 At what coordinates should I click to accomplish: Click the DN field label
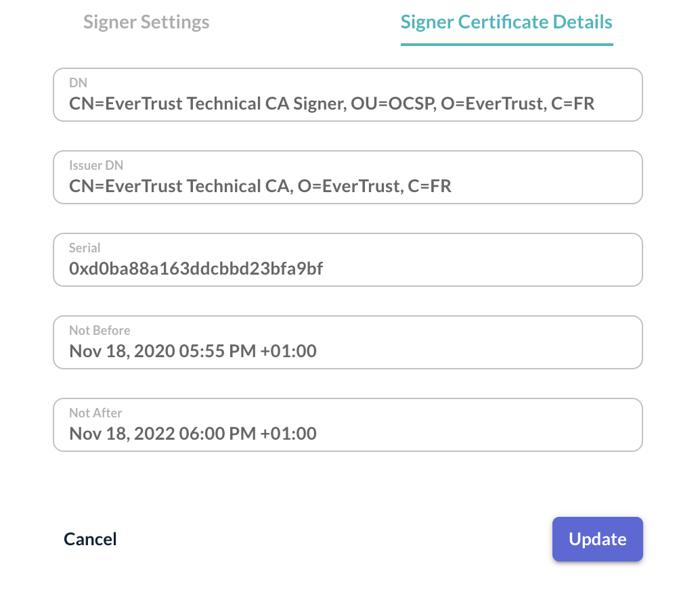tap(77, 82)
